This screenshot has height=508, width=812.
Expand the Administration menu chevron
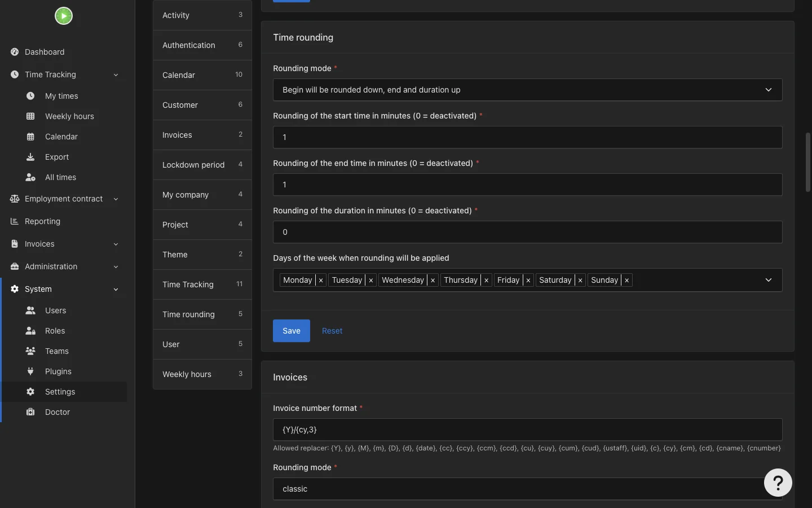point(116,266)
